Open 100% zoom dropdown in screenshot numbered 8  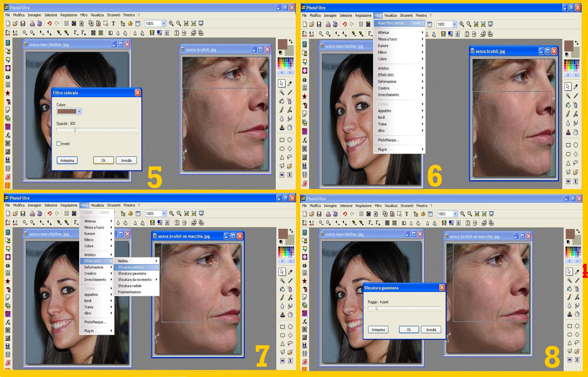point(455,214)
